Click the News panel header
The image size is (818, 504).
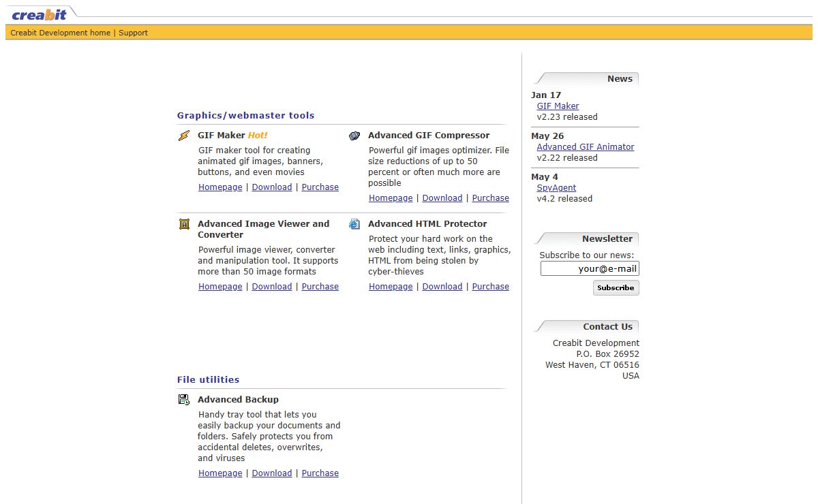point(586,79)
